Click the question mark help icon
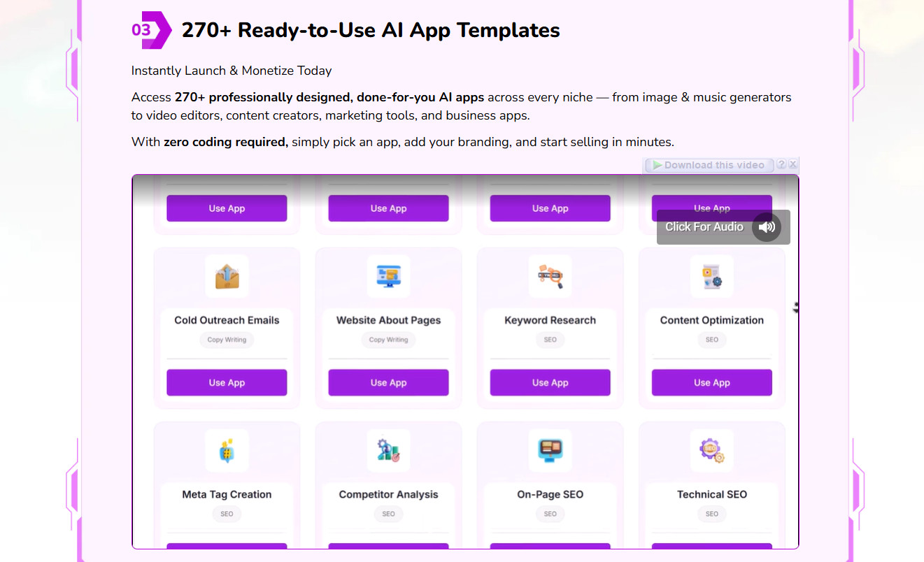 (x=781, y=165)
